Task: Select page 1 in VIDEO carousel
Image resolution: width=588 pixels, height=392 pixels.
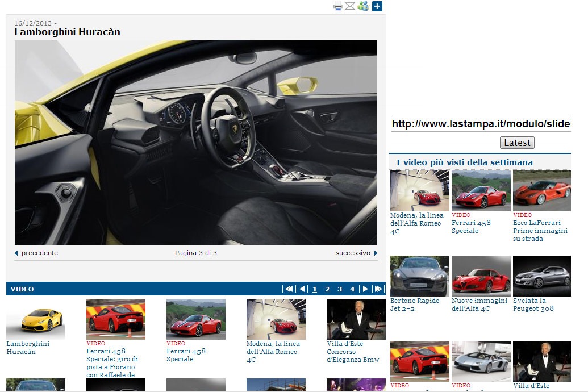Action: pyautogui.click(x=315, y=289)
